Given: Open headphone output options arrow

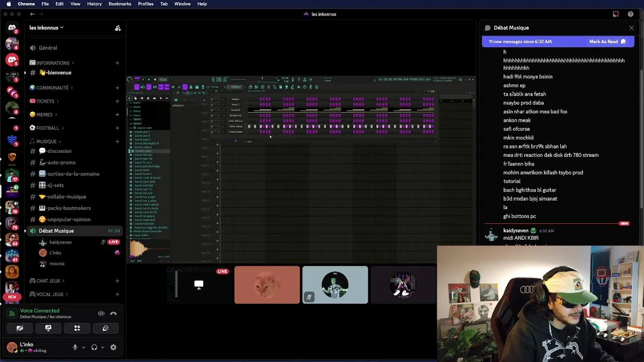Looking at the screenshot, I should click(x=102, y=347).
